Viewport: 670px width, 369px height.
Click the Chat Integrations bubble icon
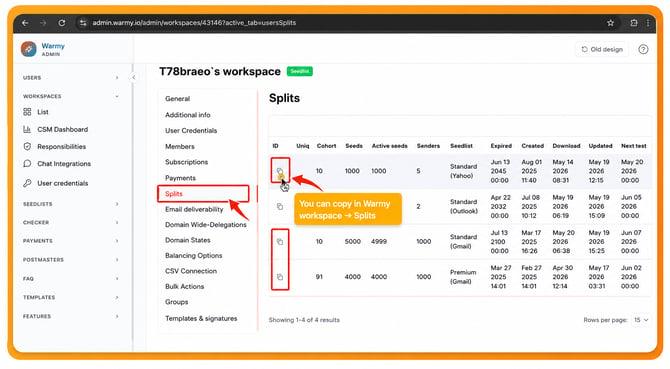(27, 164)
